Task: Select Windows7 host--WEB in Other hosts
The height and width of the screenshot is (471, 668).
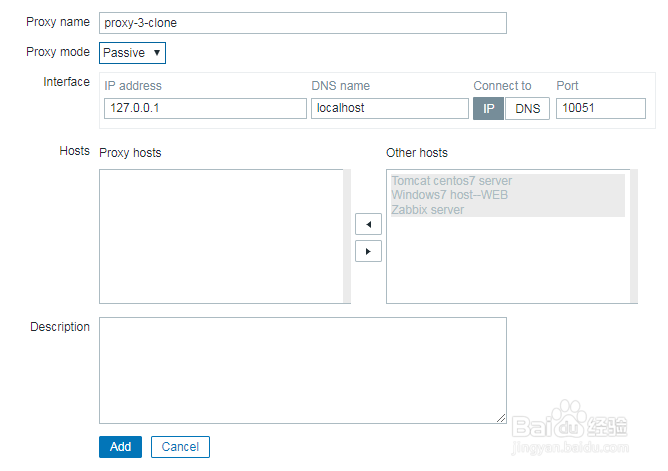Action: pos(449,195)
